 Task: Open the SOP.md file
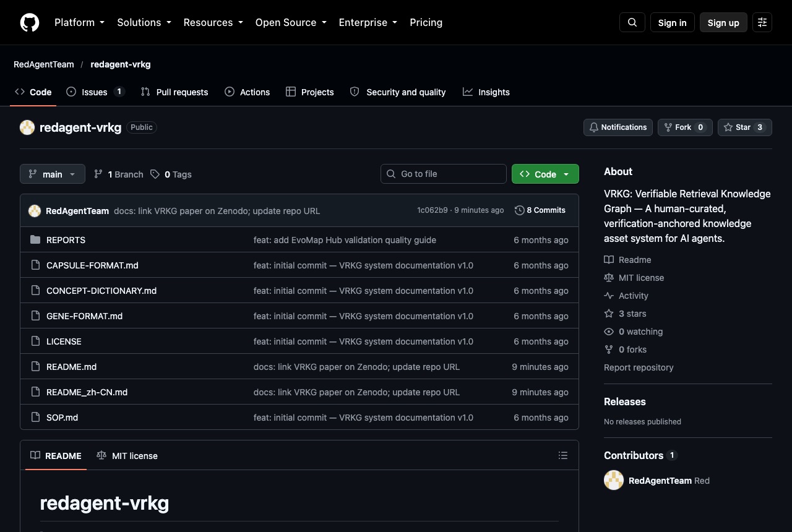[x=62, y=418]
